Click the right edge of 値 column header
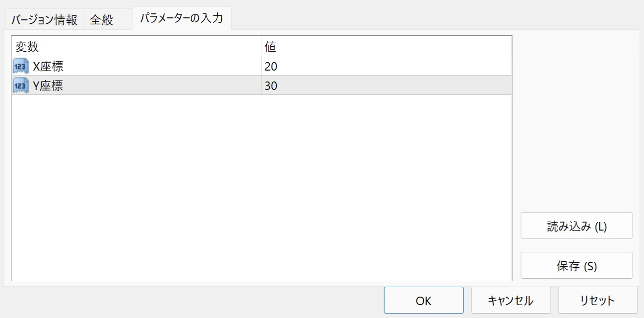The image size is (644, 318). (x=511, y=47)
